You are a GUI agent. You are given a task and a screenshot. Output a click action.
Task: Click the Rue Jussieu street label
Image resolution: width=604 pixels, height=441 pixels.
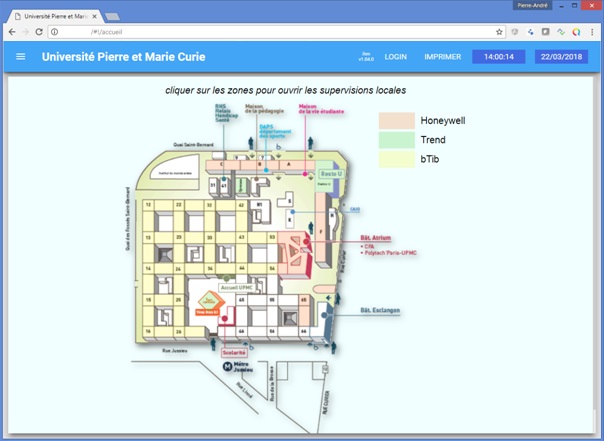pyautogui.click(x=174, y=350)
